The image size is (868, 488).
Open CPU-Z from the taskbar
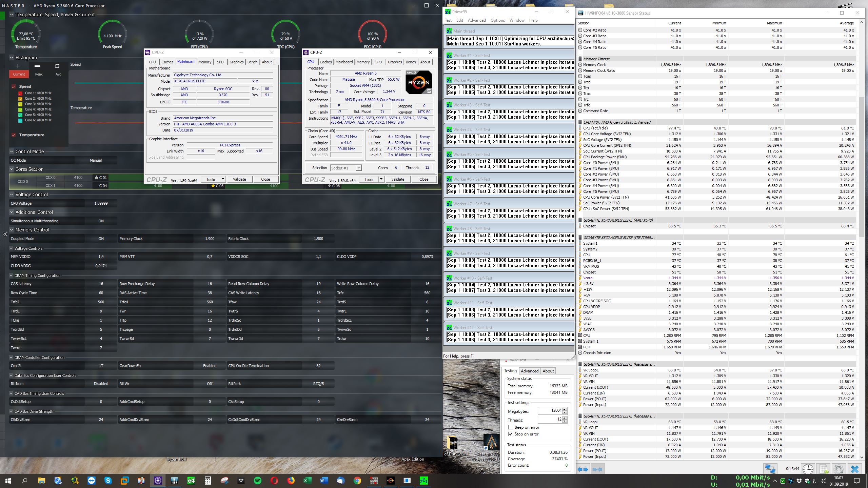pos(158,480)
